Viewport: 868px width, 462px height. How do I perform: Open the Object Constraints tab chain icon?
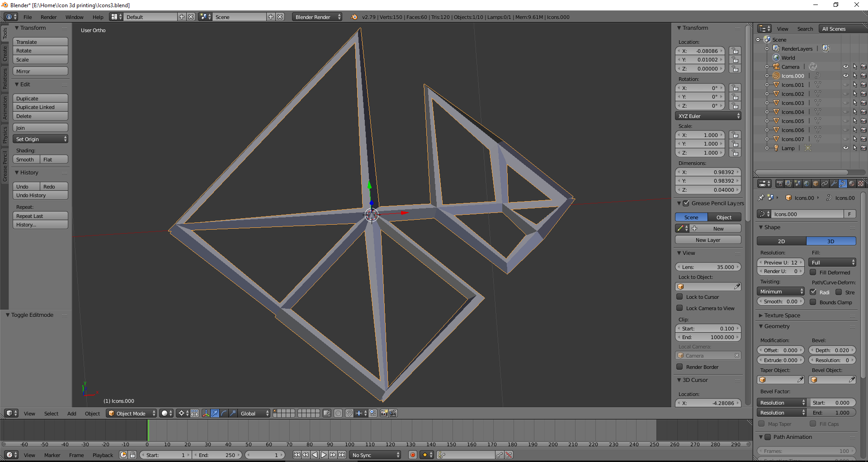825,184
